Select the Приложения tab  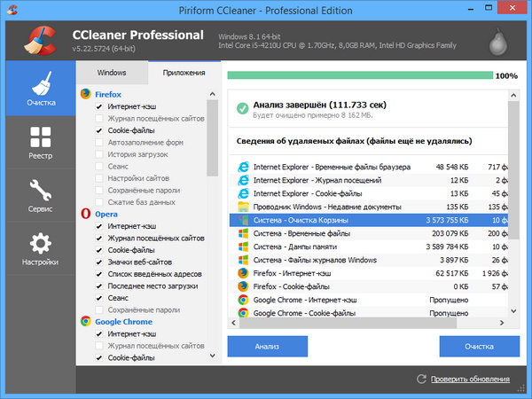click(184, 72)
